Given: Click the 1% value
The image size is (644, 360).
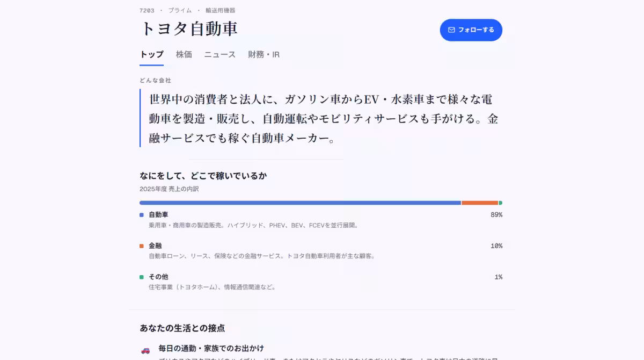Looking at the screenshot, I should tap(499, 277).
